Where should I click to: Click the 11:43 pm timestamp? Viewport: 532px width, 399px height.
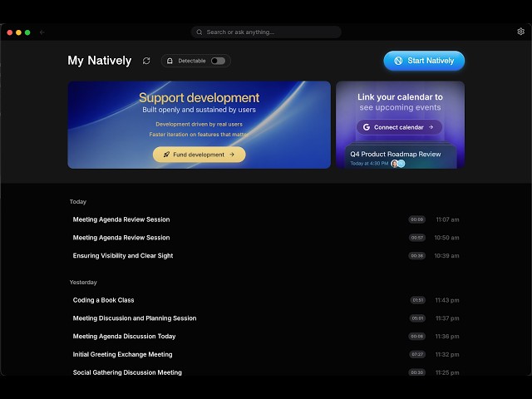click(x=447, y=300)
